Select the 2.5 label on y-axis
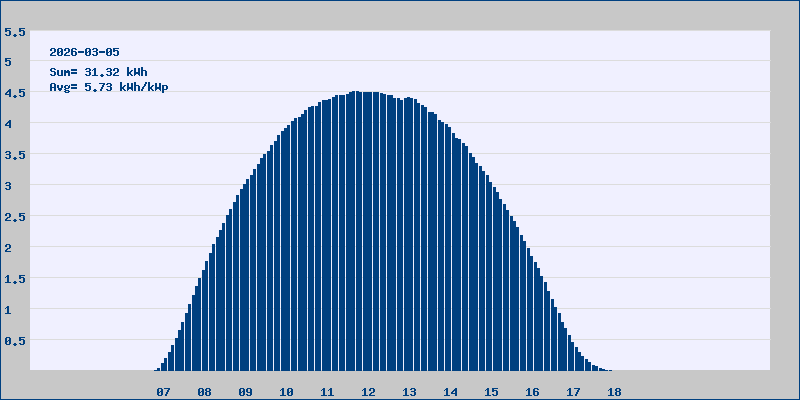Image resolution: width=800 pixels, height=400 pixels. tap(15, 218)
